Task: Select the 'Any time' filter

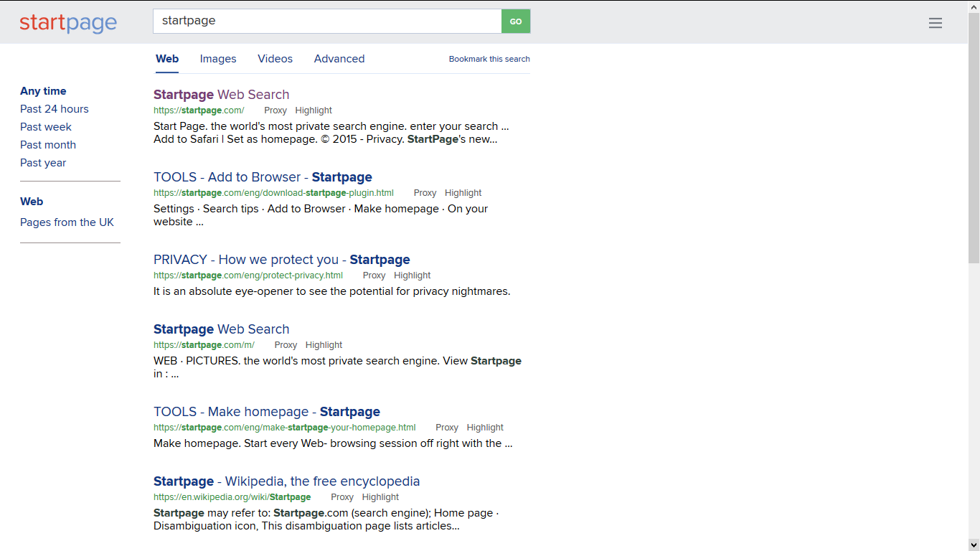Action: pos(43,91)
